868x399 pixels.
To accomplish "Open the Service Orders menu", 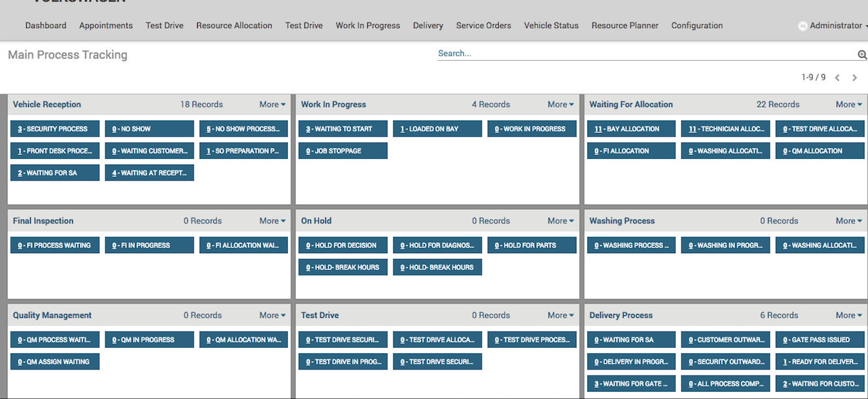I will 483,26.
